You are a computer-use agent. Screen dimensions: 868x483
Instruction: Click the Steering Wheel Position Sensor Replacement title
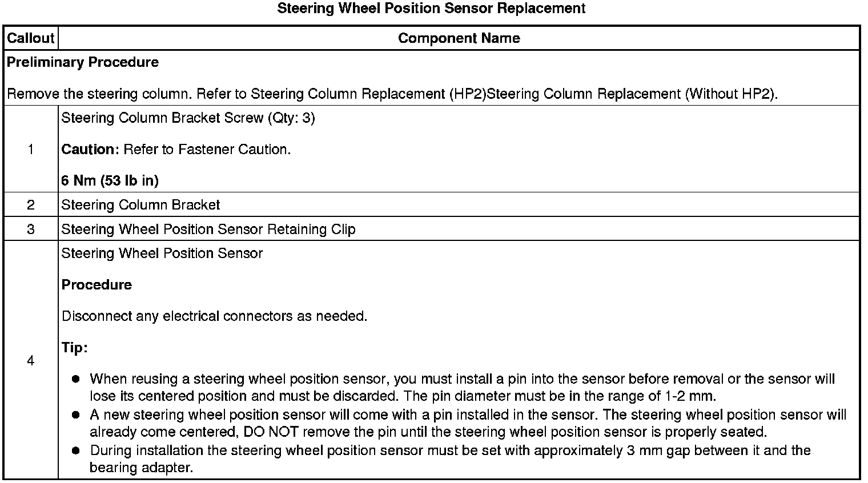click(431, 9)
